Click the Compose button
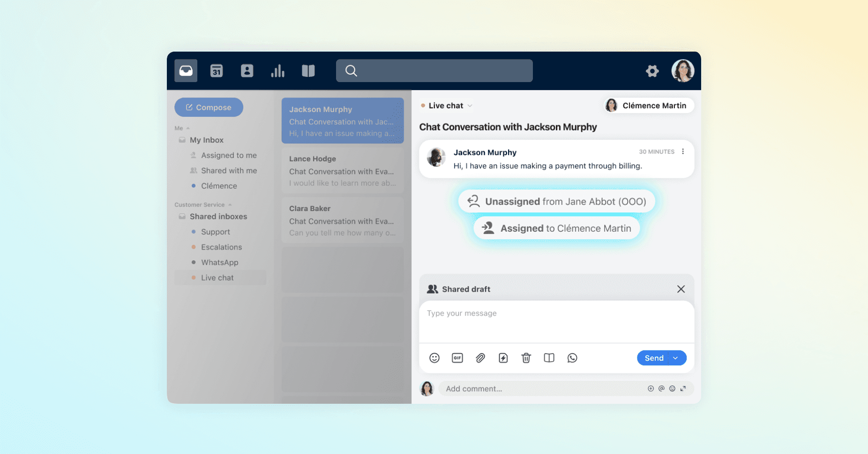This screenshot has height=454, width=868. pos(209,107)
